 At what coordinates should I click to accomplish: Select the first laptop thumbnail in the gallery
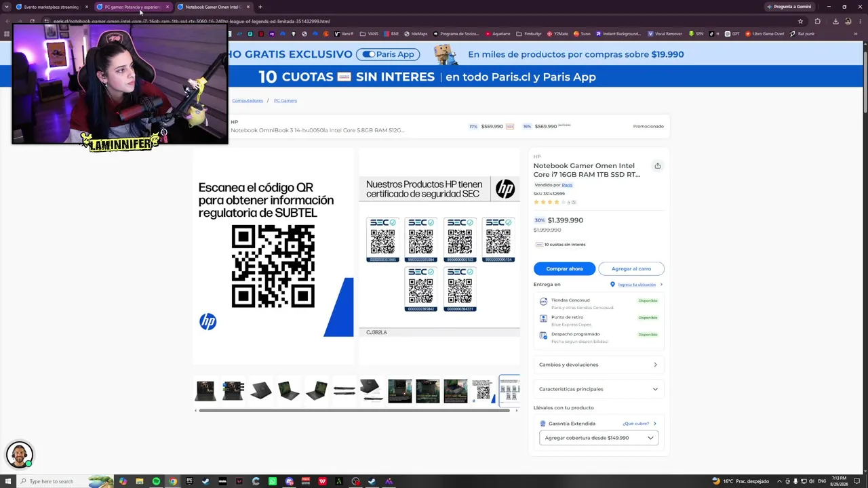[205, 390]
